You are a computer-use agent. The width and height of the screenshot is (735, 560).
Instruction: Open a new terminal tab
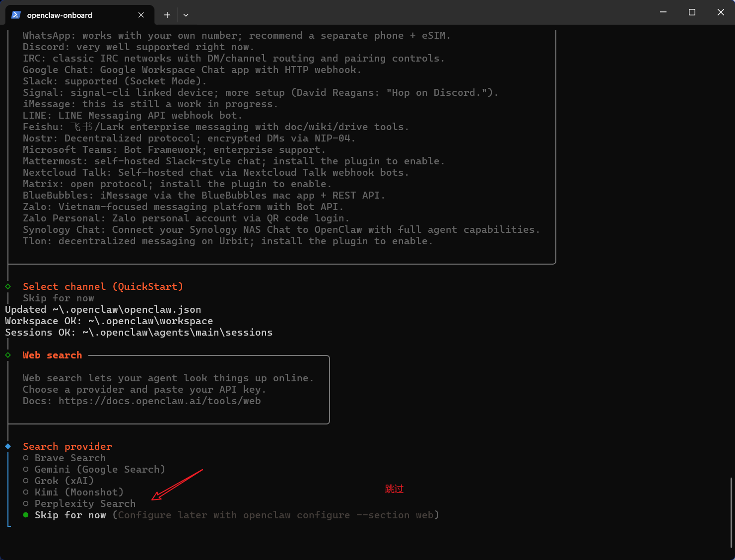point(167,15)
